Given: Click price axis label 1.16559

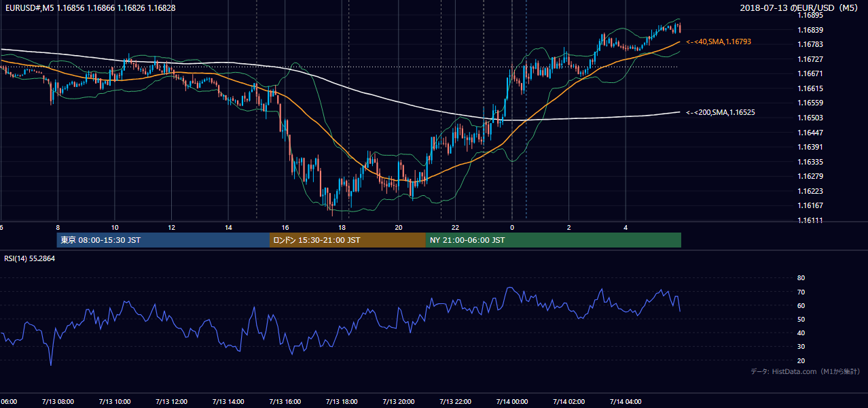Looking at the screenshot, I should point(810,103).
